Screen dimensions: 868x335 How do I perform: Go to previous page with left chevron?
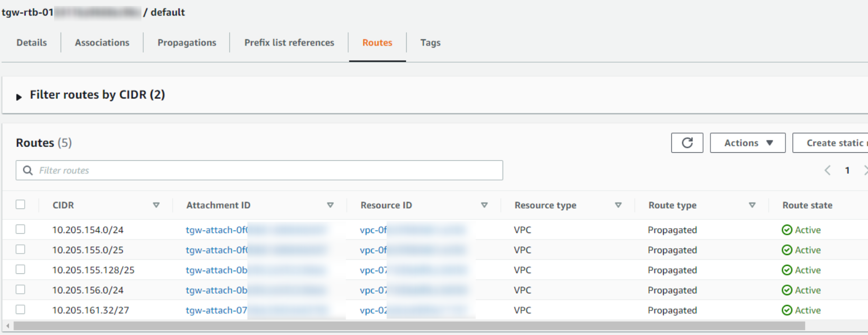point(827,170)
